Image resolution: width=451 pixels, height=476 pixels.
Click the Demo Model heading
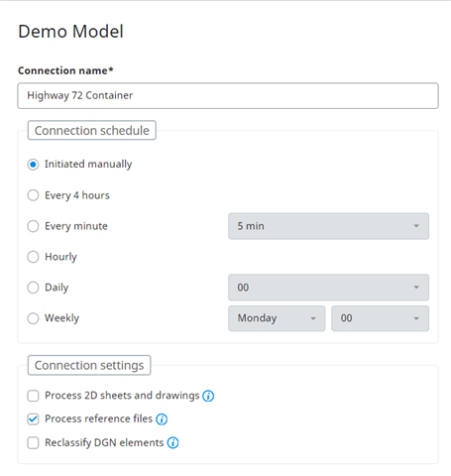70,32
